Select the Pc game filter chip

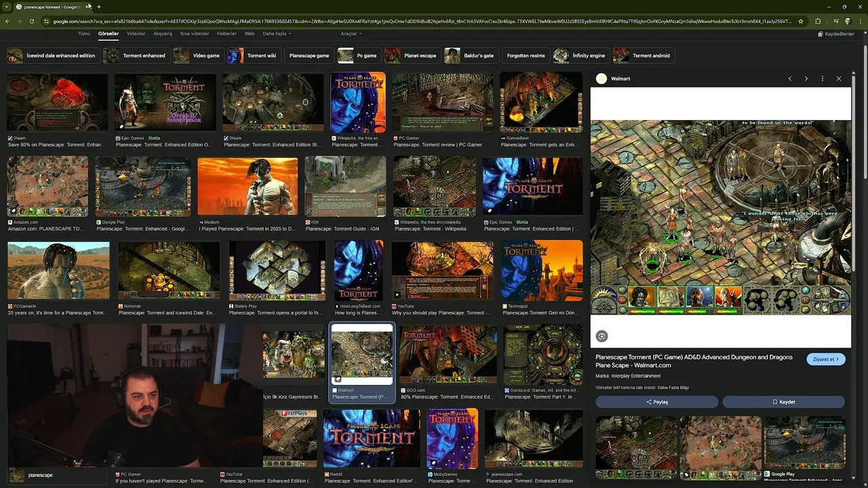(x=358, y=56)
